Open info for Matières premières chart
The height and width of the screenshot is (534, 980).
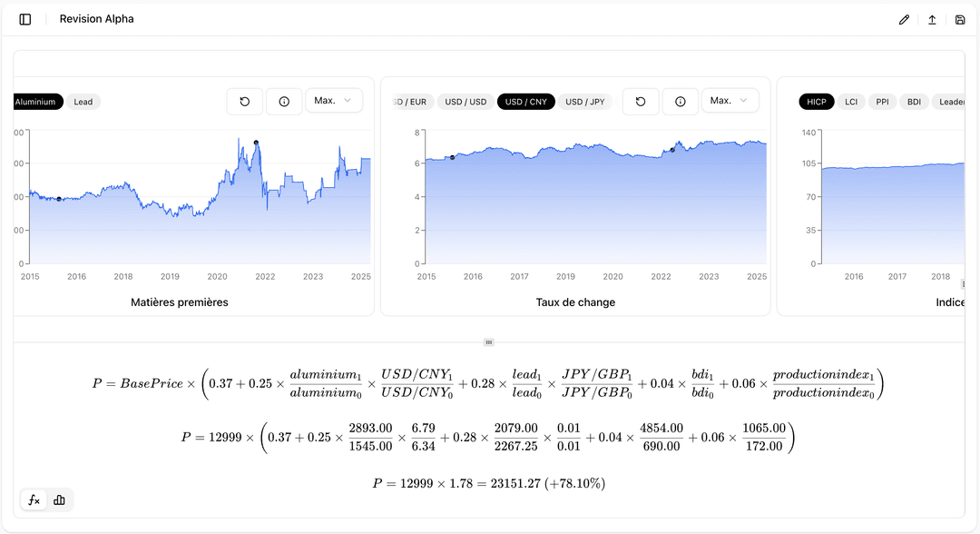coord(284,102)
